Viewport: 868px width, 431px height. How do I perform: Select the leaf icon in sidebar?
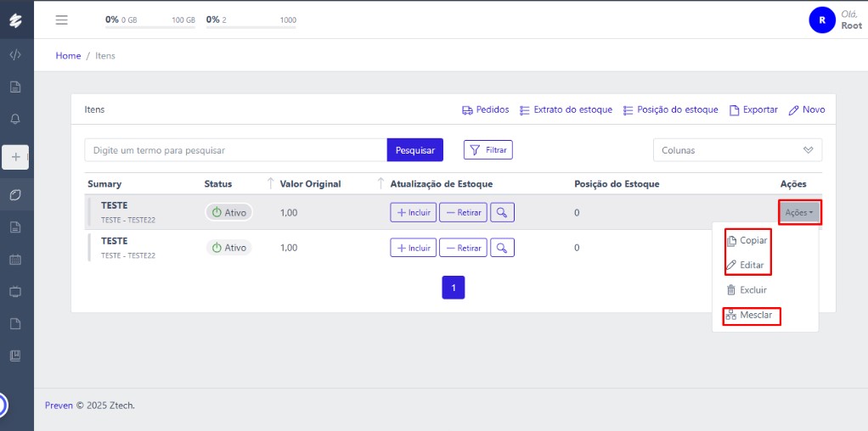point(15,195)
